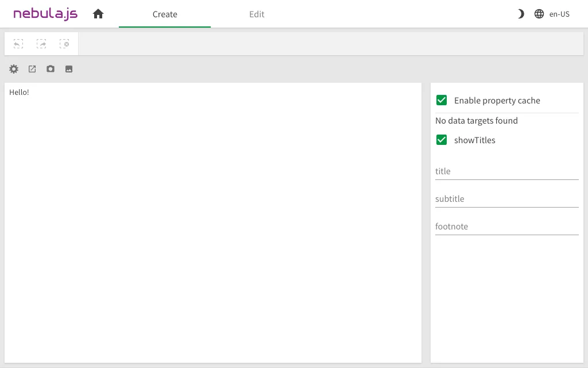Switch to the Edit tab
The height and width of the screenshot is (368, 588).
tap(257, 14)
